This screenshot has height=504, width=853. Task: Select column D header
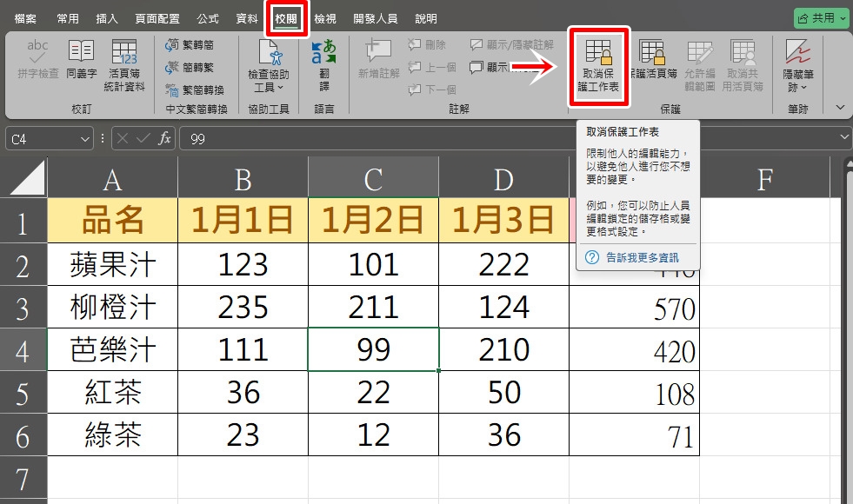[503, 178]
